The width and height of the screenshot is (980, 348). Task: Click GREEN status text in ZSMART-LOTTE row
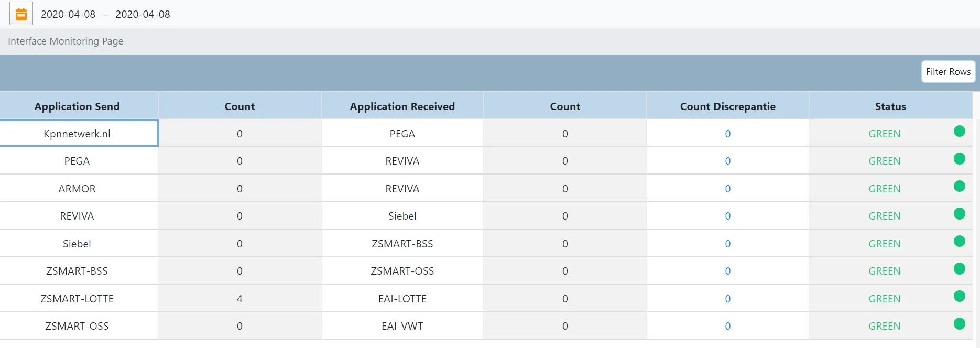click(885, 299)
